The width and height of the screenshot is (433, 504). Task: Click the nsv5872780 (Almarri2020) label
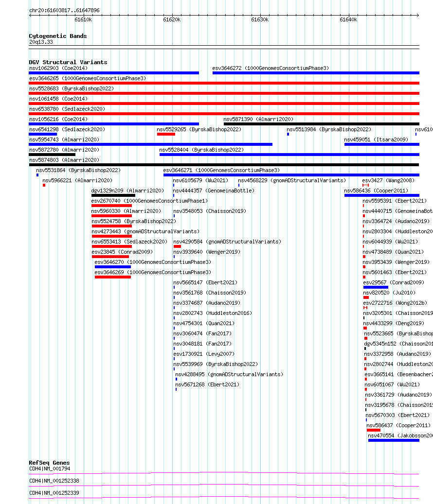(x=64, y=150)
